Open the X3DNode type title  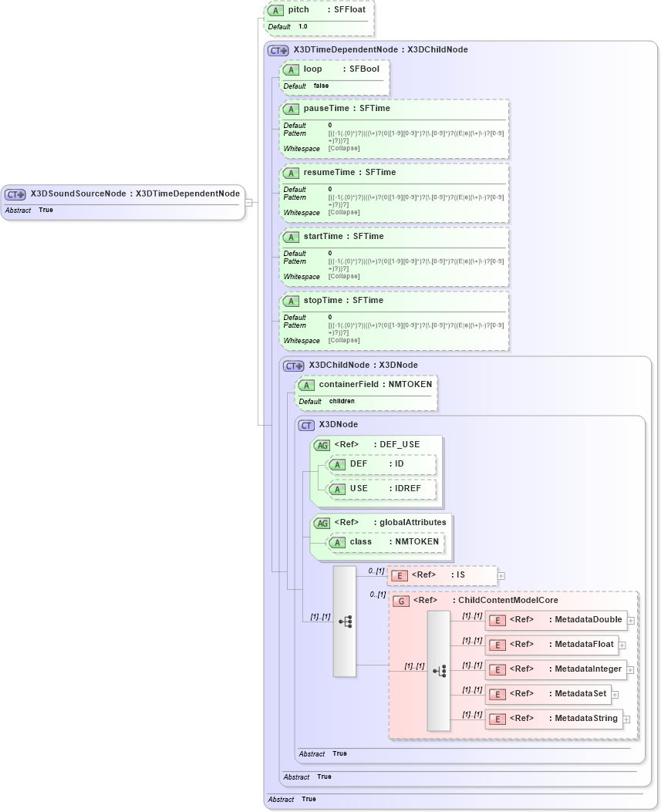339,425
